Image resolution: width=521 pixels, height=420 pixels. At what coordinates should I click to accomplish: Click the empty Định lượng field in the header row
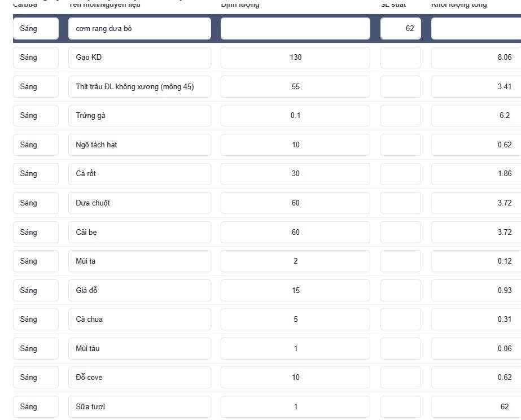295,29
